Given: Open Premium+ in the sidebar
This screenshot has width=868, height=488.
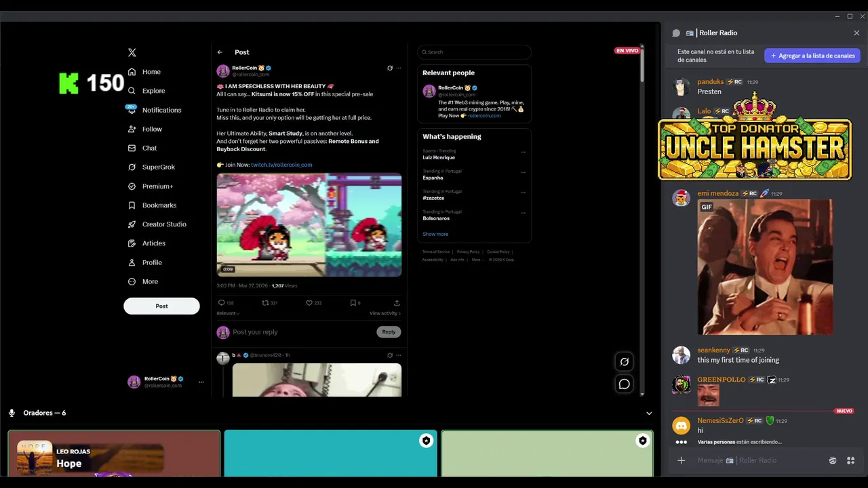Looking at the screenshot, I should [151, 186].
